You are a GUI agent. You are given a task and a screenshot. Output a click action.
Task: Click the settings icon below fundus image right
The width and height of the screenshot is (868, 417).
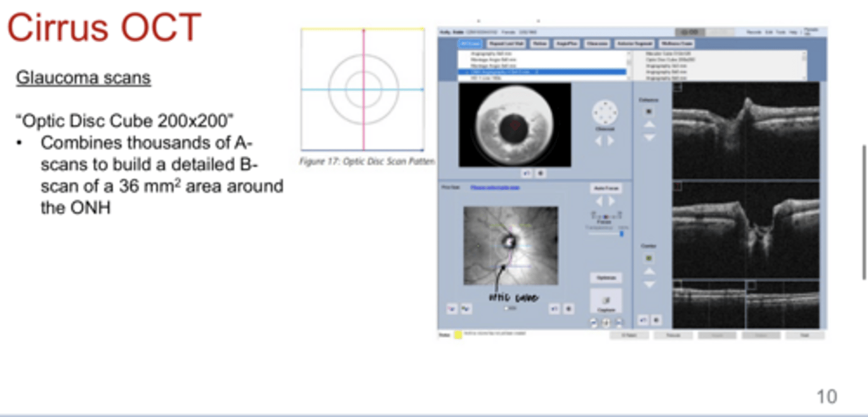coord(568,309)
